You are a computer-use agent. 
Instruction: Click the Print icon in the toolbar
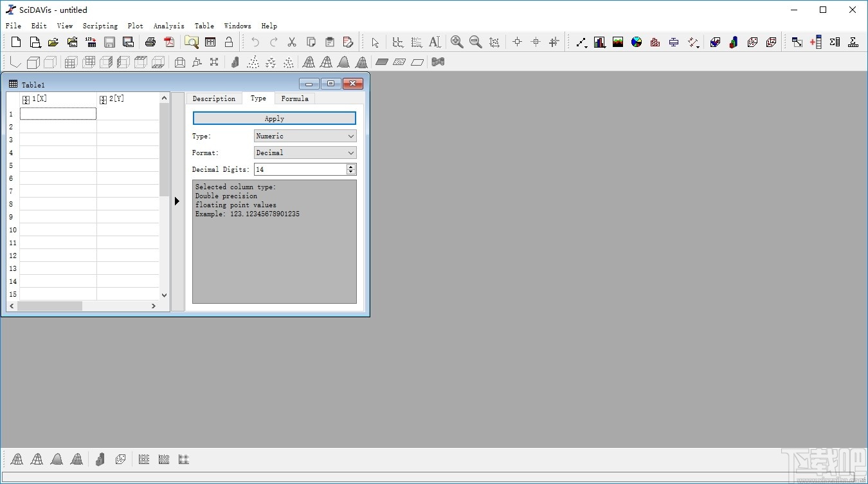pyautogui.click(x=150, y=42)
